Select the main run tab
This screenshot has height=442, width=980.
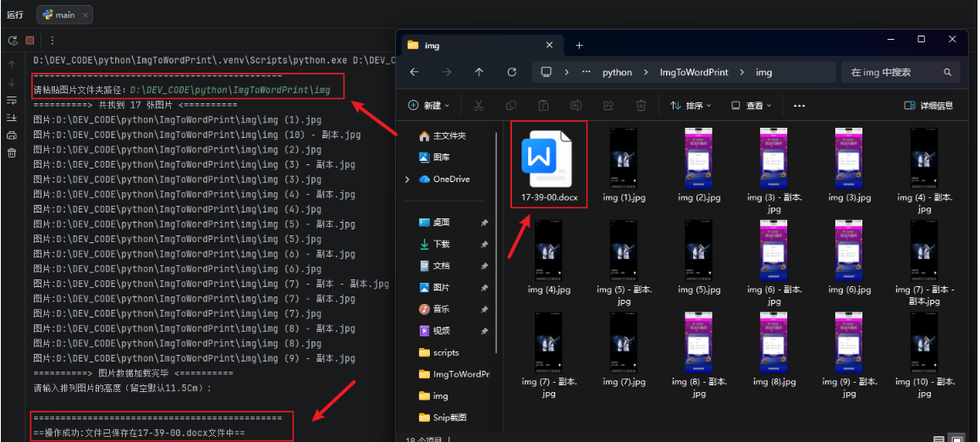64,14
